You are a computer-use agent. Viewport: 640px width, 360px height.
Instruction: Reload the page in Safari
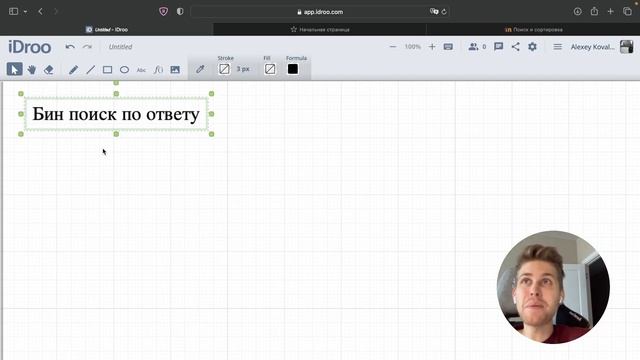pyautogui.click(x=444, y=12)
